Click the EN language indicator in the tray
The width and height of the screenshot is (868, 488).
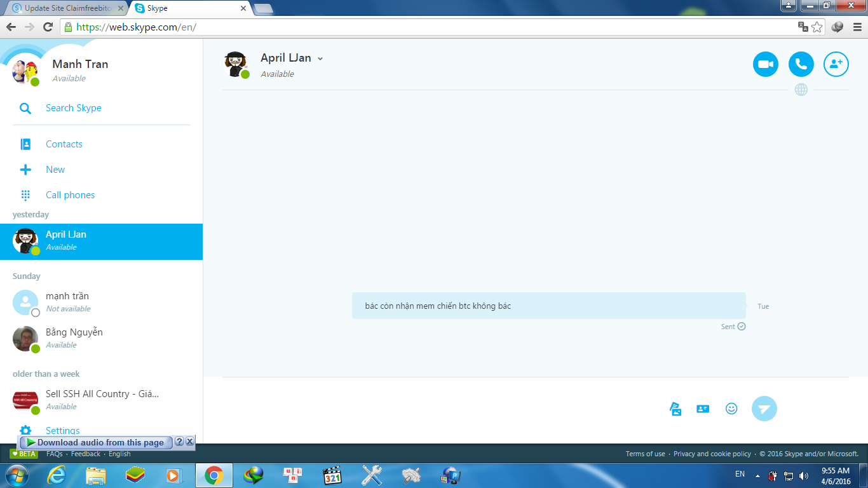(x=740, y=474)
